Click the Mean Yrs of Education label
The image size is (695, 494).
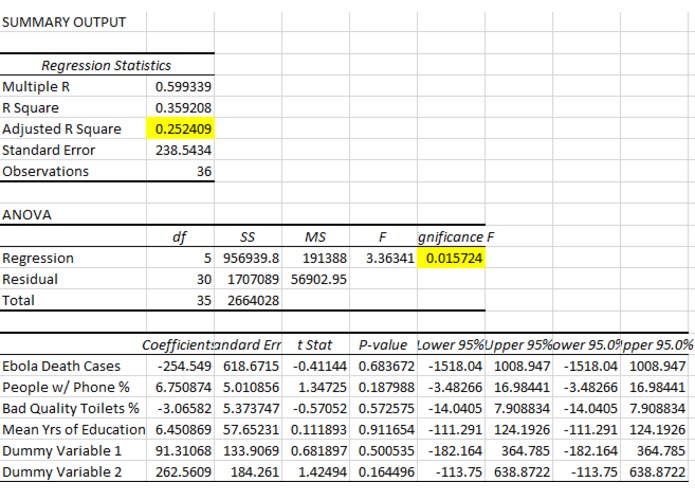click(74, 429)
